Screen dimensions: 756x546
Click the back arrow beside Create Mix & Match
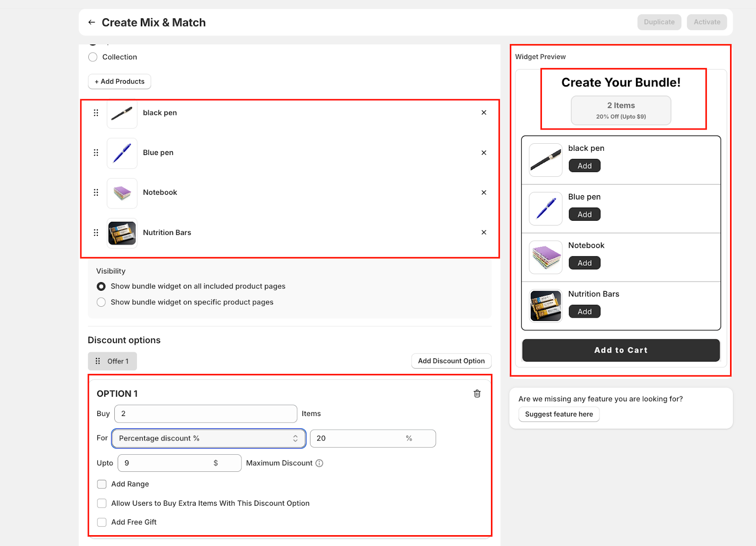coord(92,22)
